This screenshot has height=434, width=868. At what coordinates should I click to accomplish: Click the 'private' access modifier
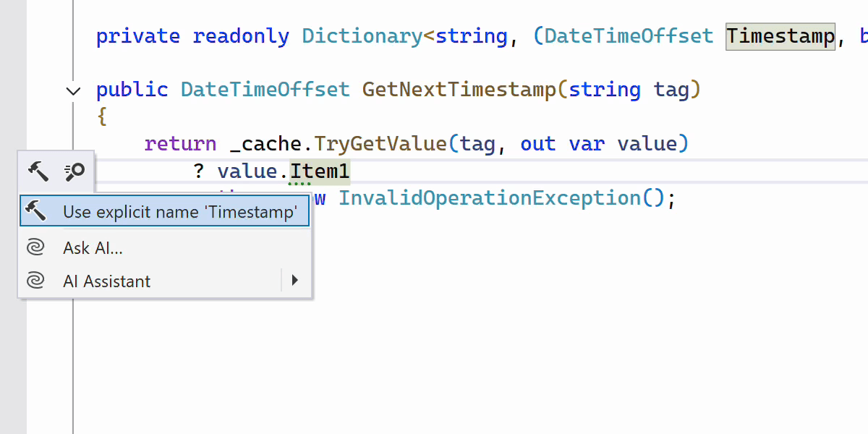(138, 36)
